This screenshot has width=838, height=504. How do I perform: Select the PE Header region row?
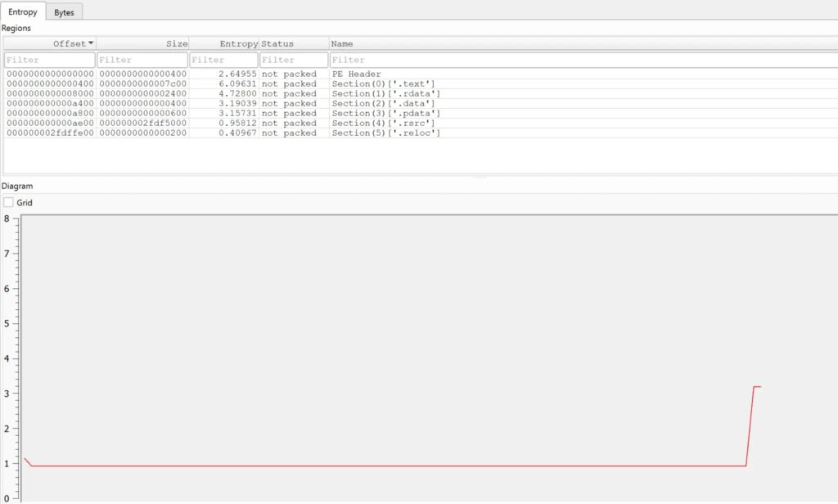[x=356, y=74]
